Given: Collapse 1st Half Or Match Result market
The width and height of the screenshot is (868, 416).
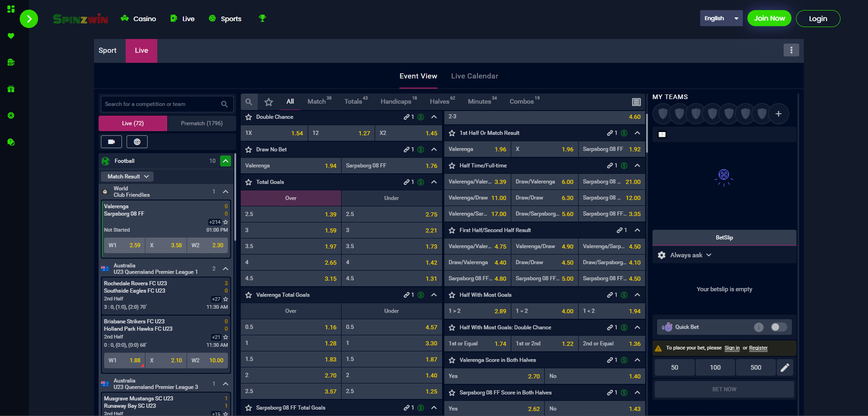Looking at the screenshot, I should [637, 133].
